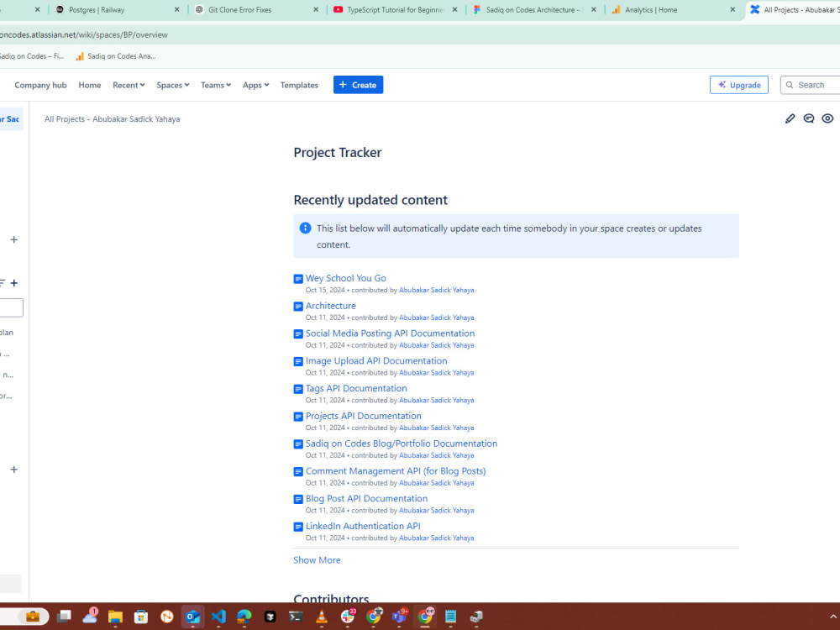Open Slack from the taskbar
Screen dimensions: 840x630
348,617
